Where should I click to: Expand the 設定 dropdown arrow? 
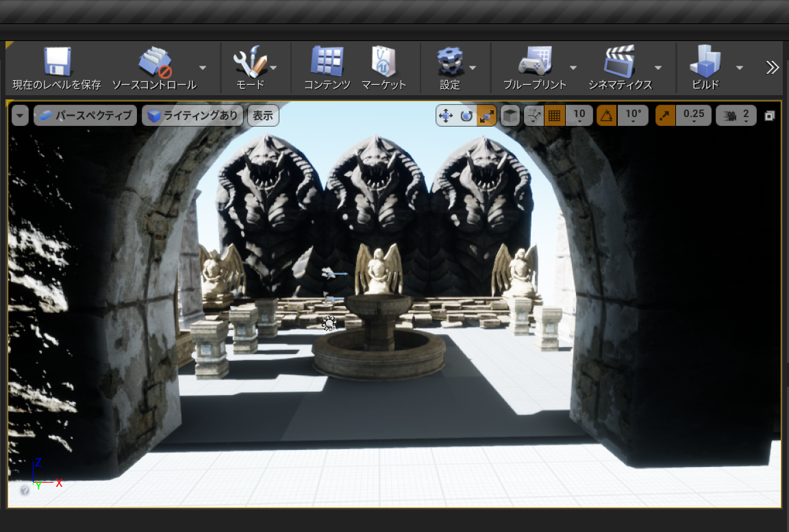(473, 67)
